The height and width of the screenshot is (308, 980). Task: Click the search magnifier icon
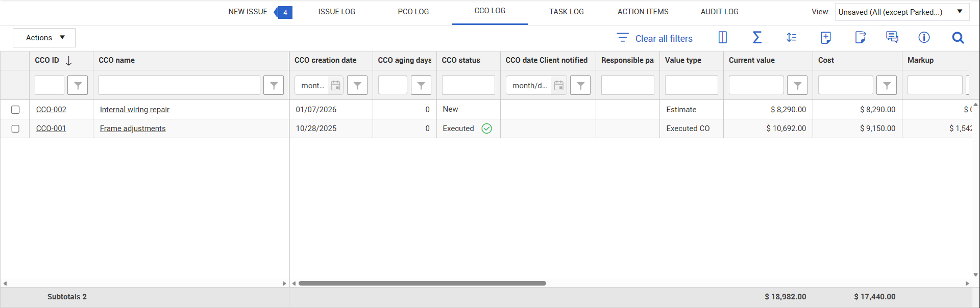(x=958, y=38)
